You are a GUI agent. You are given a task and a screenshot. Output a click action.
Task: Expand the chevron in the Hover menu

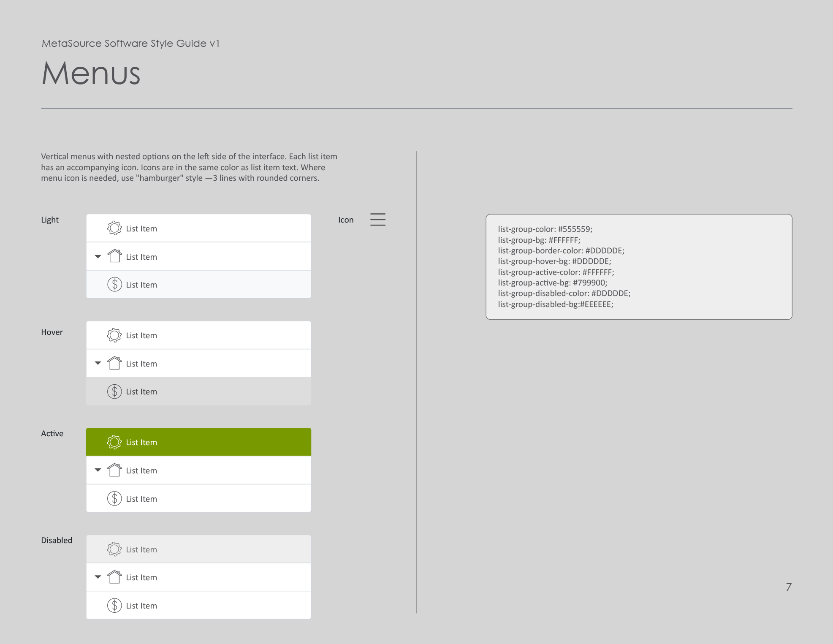[98, 363]
